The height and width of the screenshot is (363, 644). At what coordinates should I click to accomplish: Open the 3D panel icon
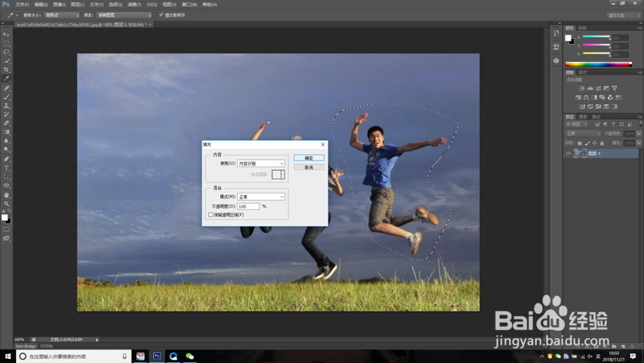click(556, 61)
